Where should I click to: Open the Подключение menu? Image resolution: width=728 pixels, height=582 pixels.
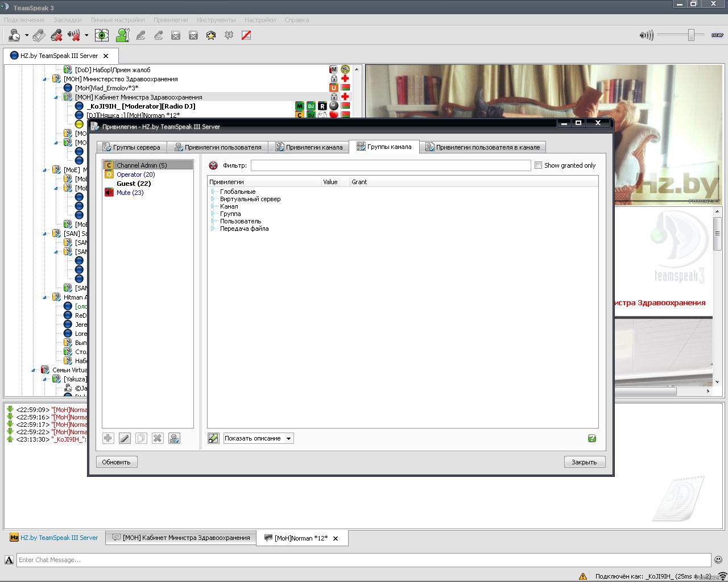point(24,20)
